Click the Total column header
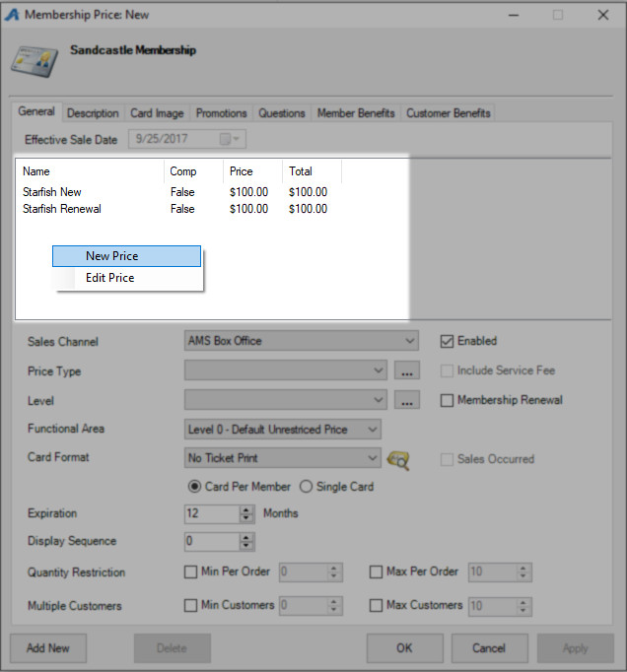Viewport: 627px width, 672px height. [313, 171]
